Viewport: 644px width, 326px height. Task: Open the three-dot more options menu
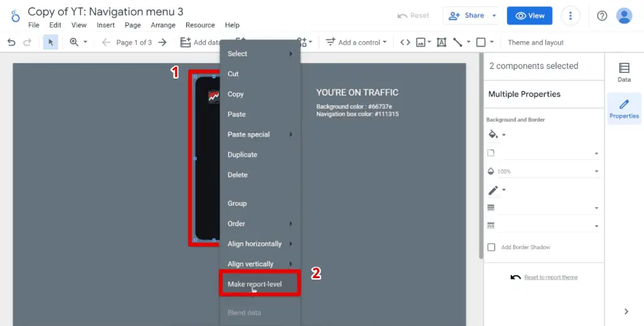coord(570,16)
